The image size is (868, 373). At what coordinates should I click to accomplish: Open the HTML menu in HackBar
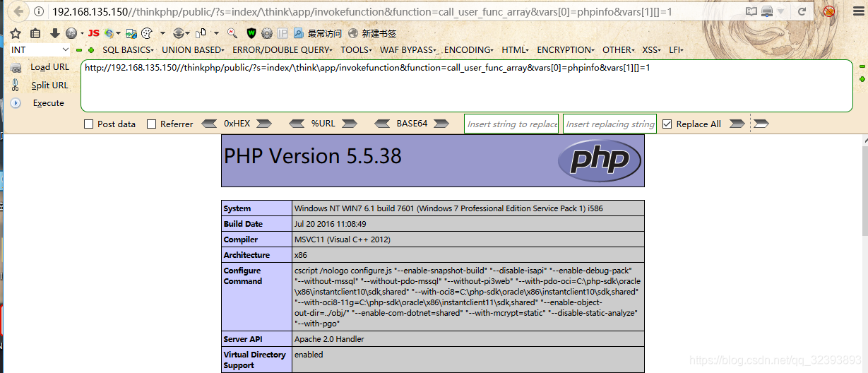(x=516, y=50)
